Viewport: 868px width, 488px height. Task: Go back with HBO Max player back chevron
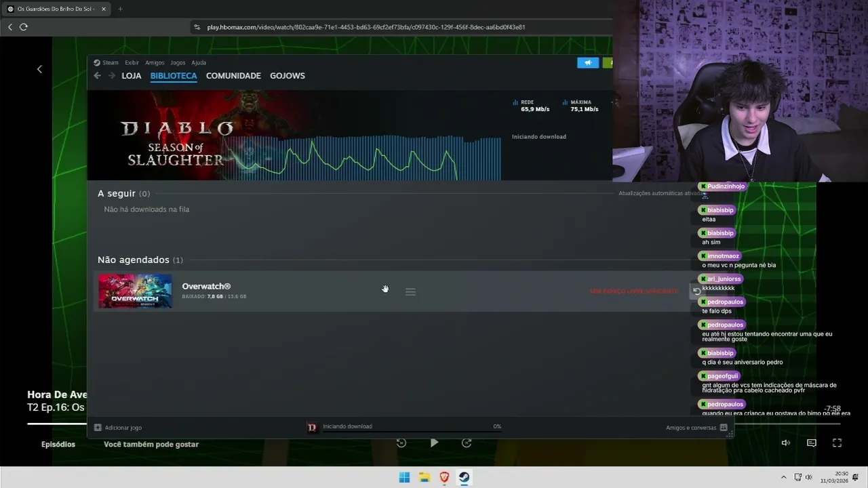[x=39, y=69]
